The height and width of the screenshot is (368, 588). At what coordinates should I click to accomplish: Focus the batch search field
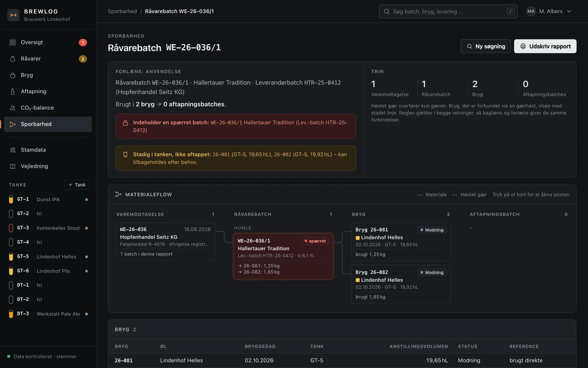448,11
